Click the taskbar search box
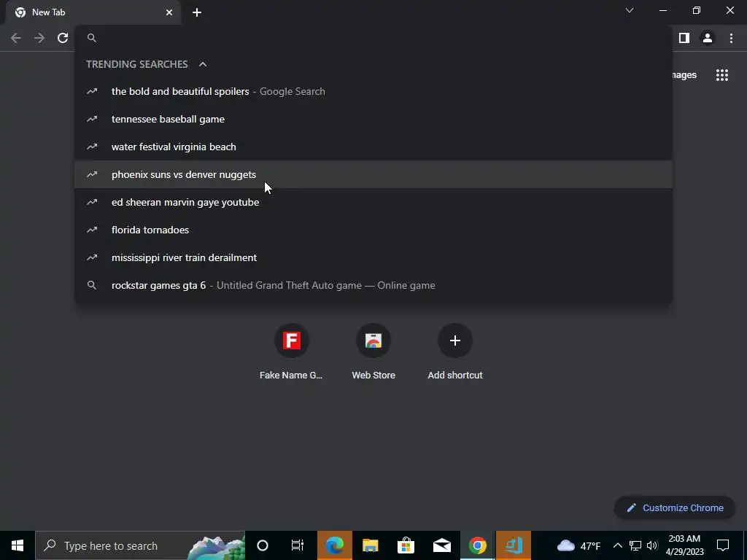Viewport: 747px width, 560px height. 140,545
